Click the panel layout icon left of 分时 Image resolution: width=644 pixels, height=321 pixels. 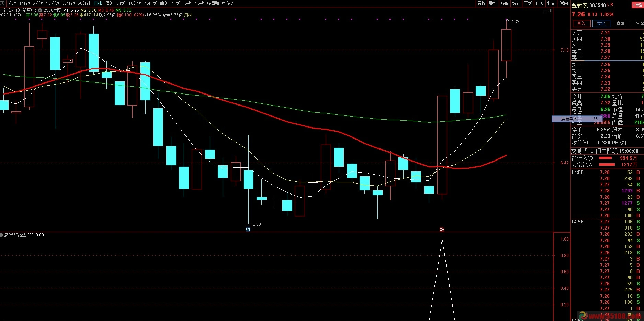pyautogui.click(x=3, y=3)
